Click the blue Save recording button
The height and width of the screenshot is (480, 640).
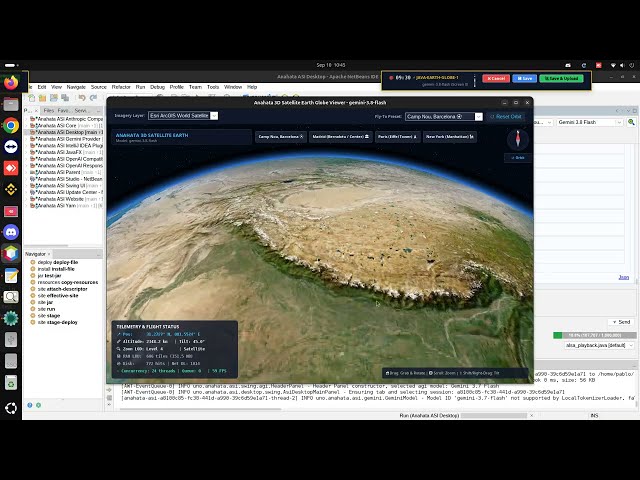(524, 78)
